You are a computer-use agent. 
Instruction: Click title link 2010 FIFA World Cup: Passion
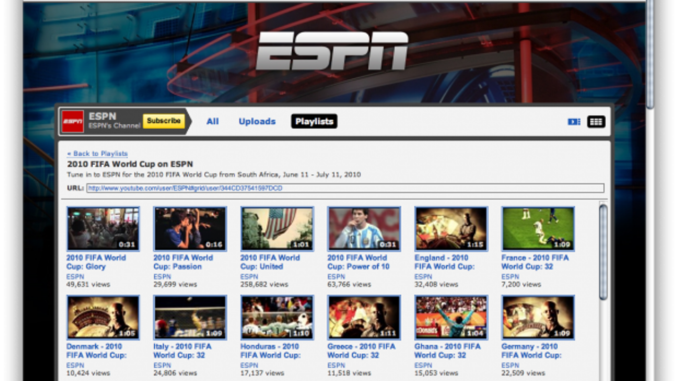click(183, 262)
